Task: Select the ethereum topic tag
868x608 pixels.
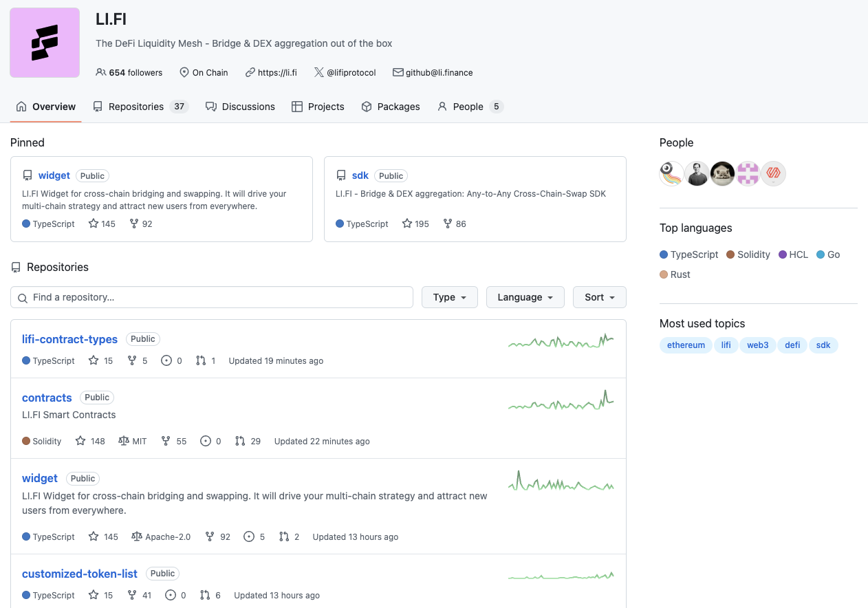Action: click(x=686, y=345)
